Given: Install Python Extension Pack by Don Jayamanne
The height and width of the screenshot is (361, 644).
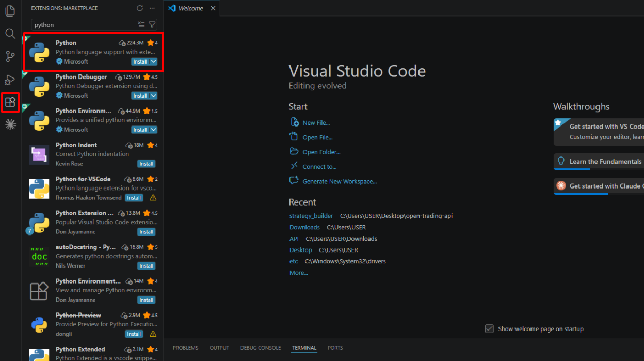Looking at the screenshot, I should pyautogui.click(x=147, y=232).
